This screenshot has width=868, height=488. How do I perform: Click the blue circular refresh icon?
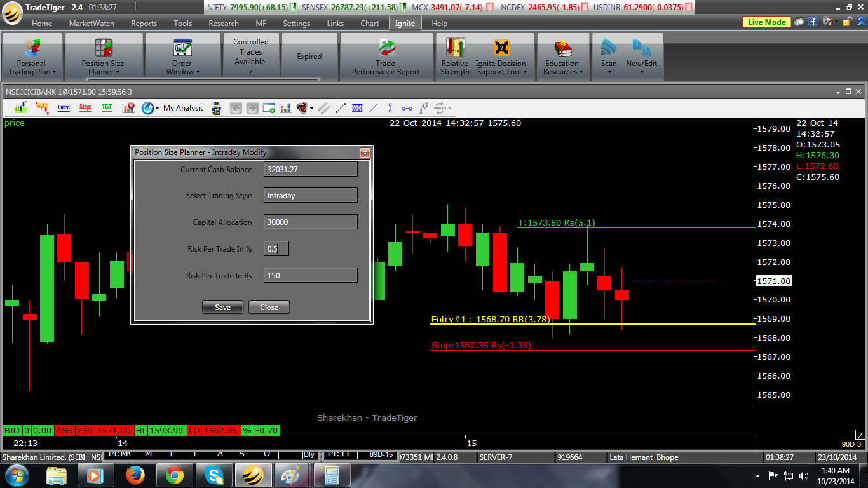click(x=148, y=108)
